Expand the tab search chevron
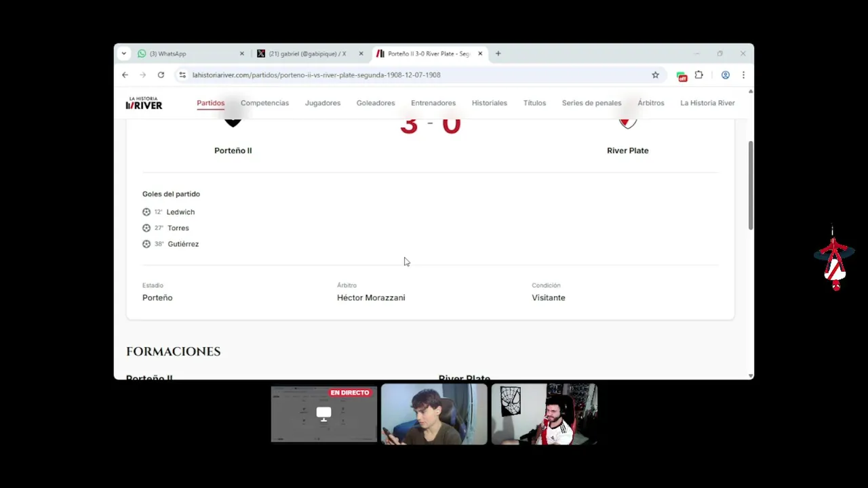868x488 pixels. 123,54
